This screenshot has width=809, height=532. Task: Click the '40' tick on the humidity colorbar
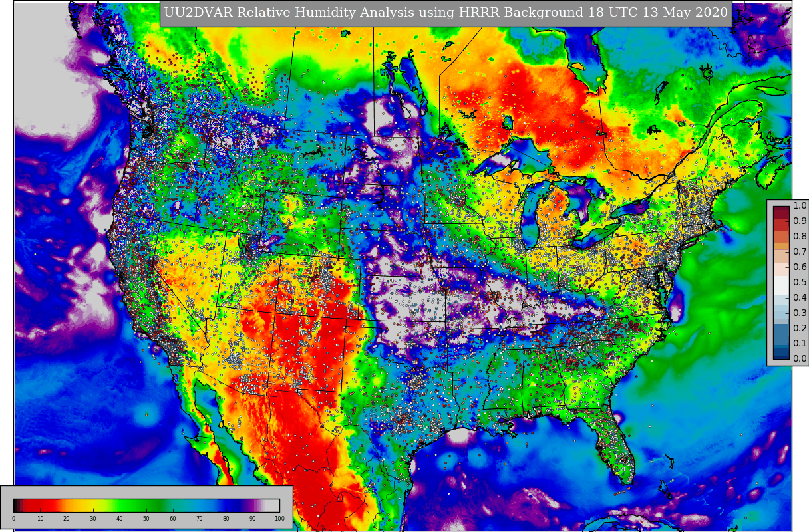120,519
